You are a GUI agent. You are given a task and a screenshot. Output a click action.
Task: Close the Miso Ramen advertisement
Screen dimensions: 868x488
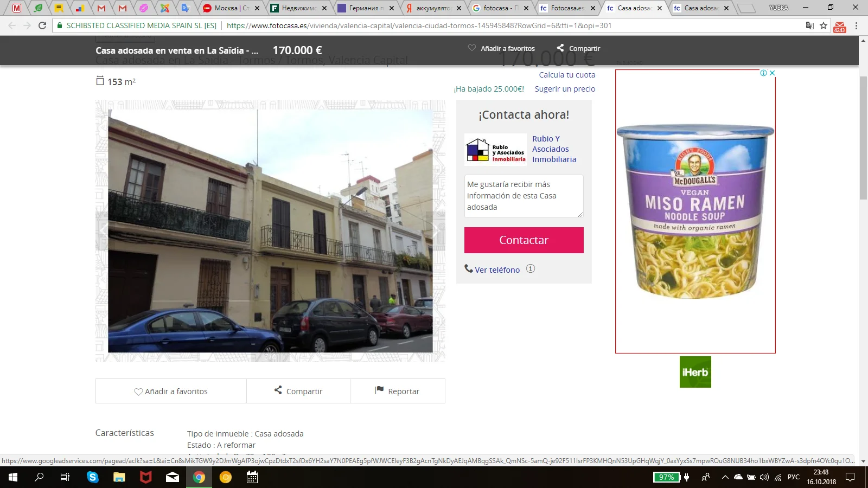coord(772,73)
